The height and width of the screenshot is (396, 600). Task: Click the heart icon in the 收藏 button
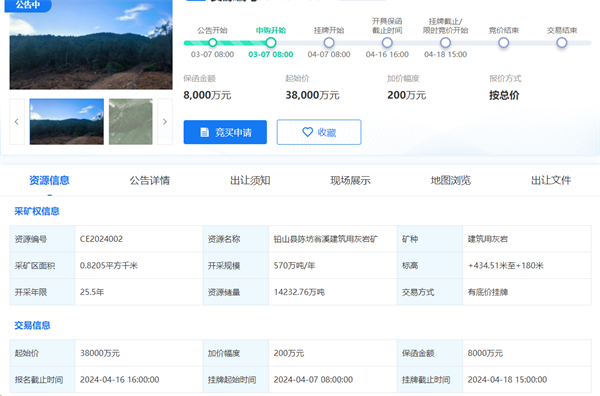coord(308,132)
